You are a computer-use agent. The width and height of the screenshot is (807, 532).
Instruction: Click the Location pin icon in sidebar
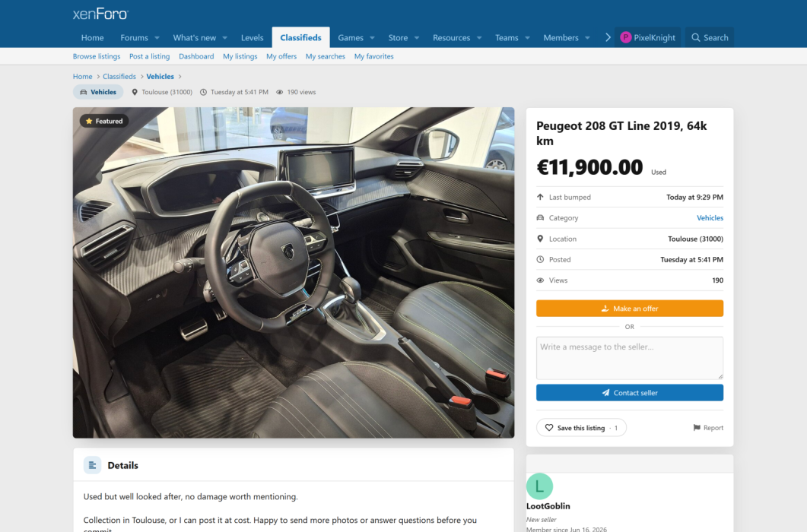point(540,239)
